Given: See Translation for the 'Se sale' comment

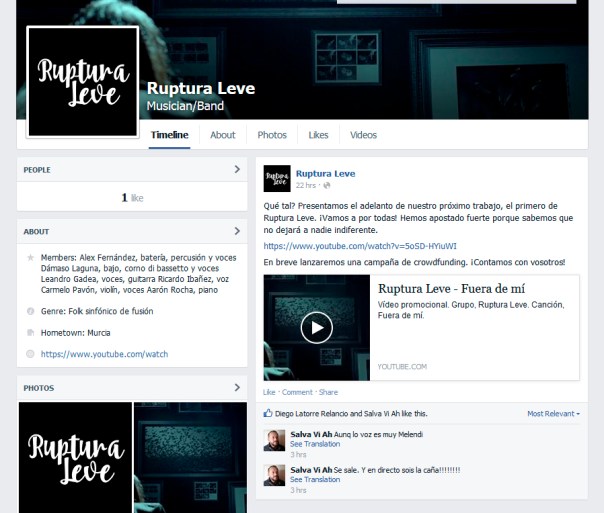Looking at the screenshot, I should pos(315,479).
